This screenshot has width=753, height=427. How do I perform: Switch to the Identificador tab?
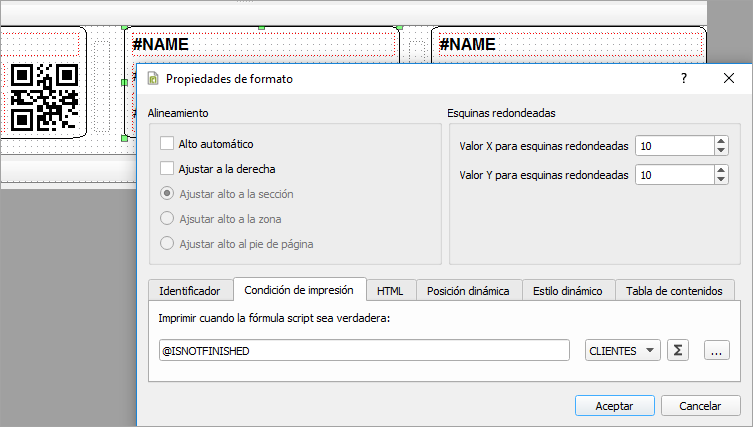(189, 291)
